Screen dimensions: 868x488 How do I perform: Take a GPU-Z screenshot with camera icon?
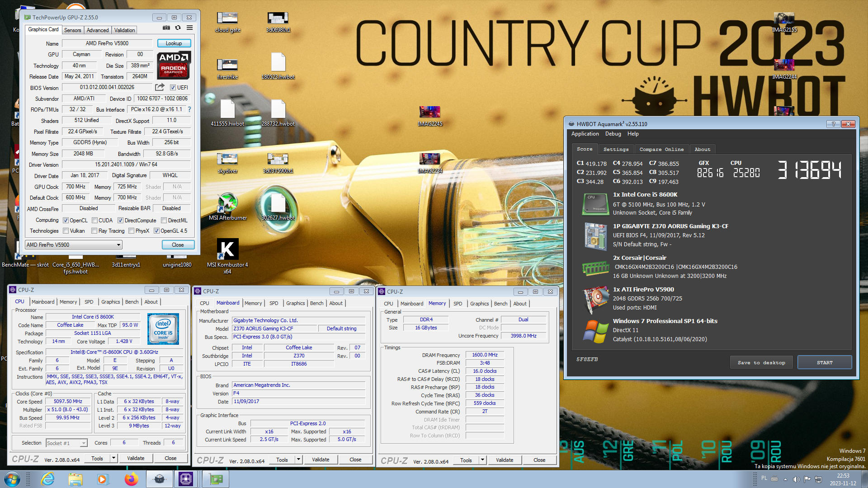coord(166,28)
